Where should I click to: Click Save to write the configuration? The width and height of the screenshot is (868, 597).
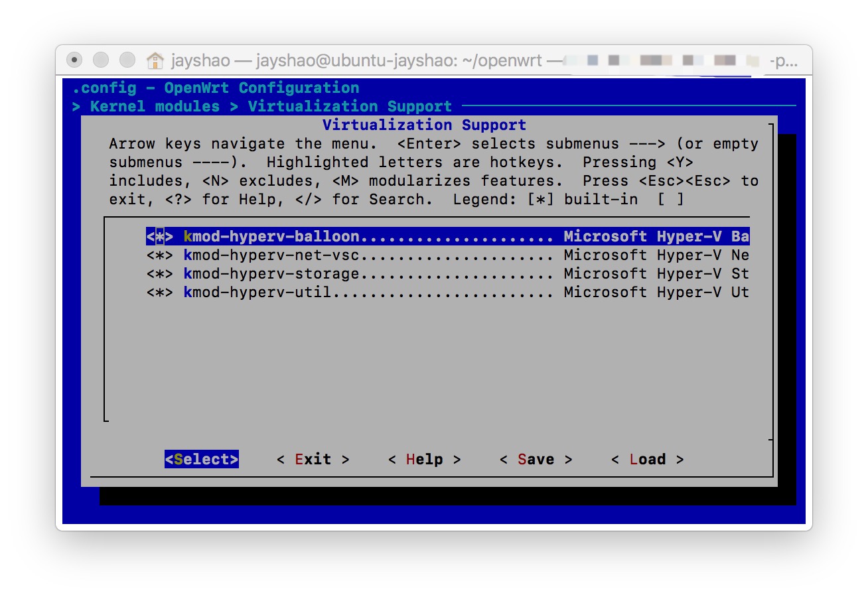click(536, 460)
